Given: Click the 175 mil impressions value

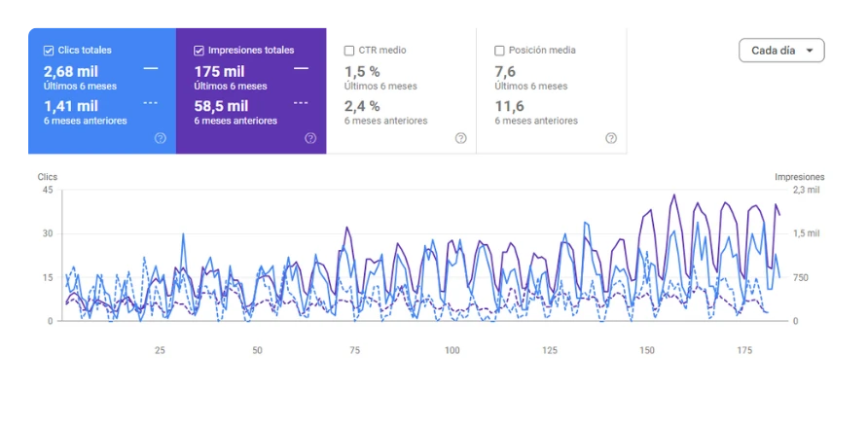Looking at the screenshot, I should [219, 72].
